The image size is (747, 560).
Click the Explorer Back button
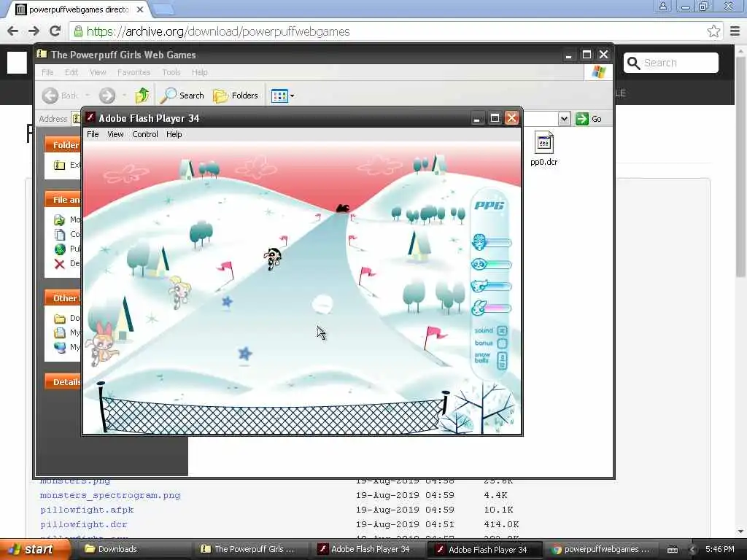(x=60, y=96)
